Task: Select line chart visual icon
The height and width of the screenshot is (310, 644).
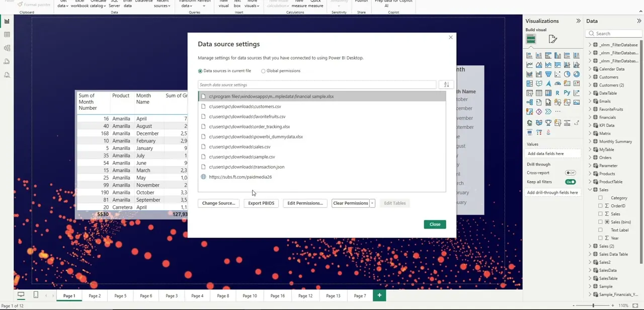Action: point(529,65)
